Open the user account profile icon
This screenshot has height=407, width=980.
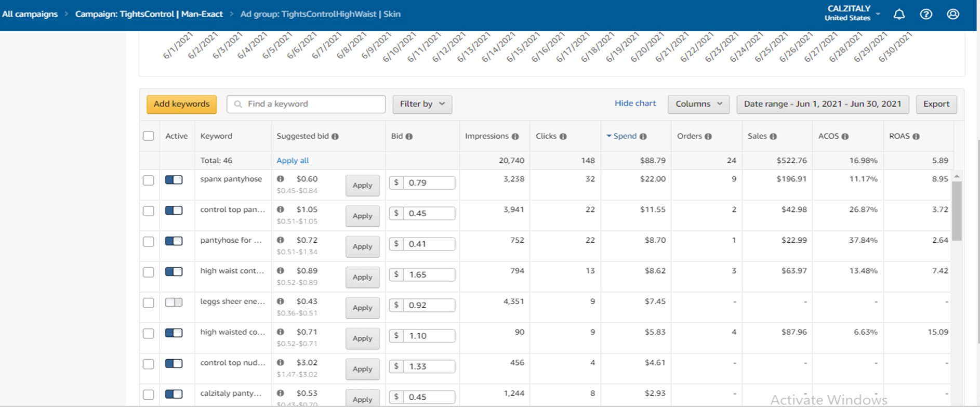click(953, 14)
